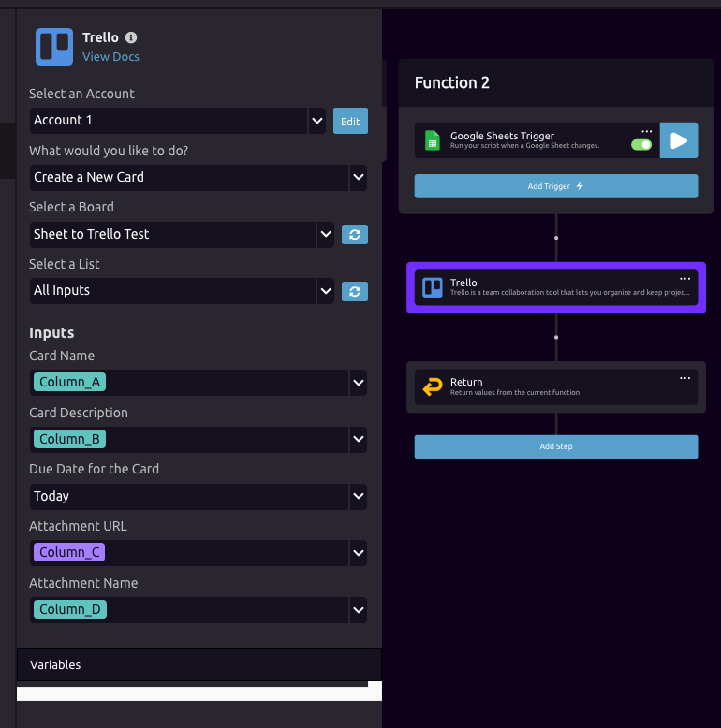Expand the Attachment URL dropdown arrow
This screenshot has height=728, width=721.
(x=359, y=553)
